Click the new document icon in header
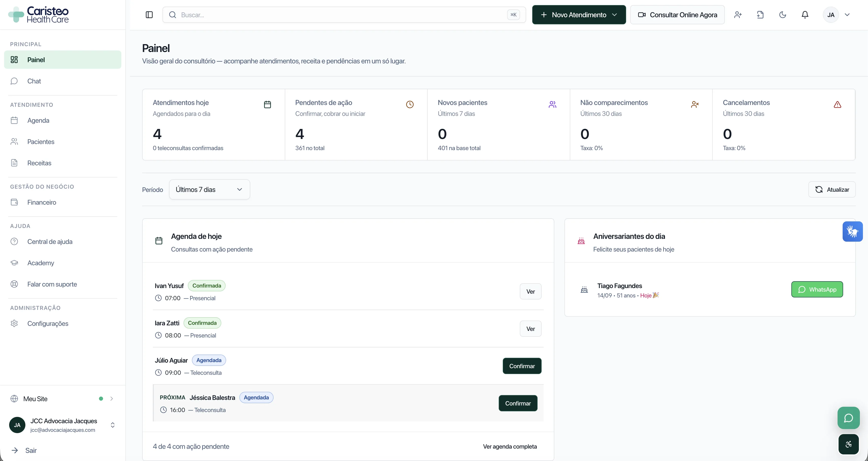Viewport: 868px width, 461px height. (760, 15)
